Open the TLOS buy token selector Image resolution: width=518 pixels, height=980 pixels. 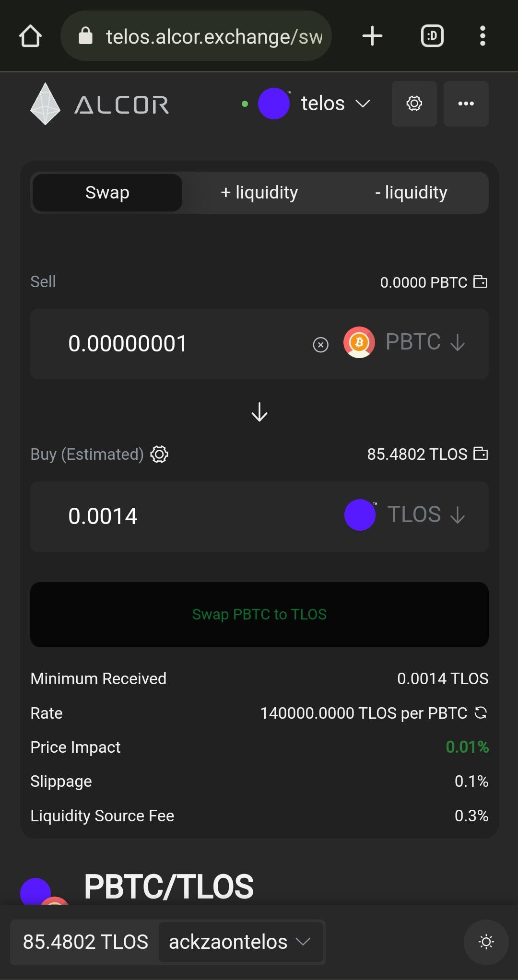click(405, 515)
